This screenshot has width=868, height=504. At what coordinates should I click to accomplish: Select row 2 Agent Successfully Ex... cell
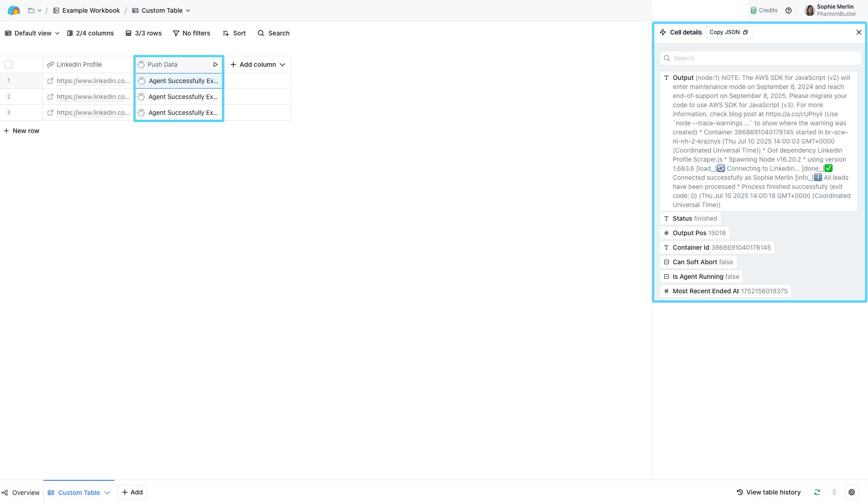178,97
